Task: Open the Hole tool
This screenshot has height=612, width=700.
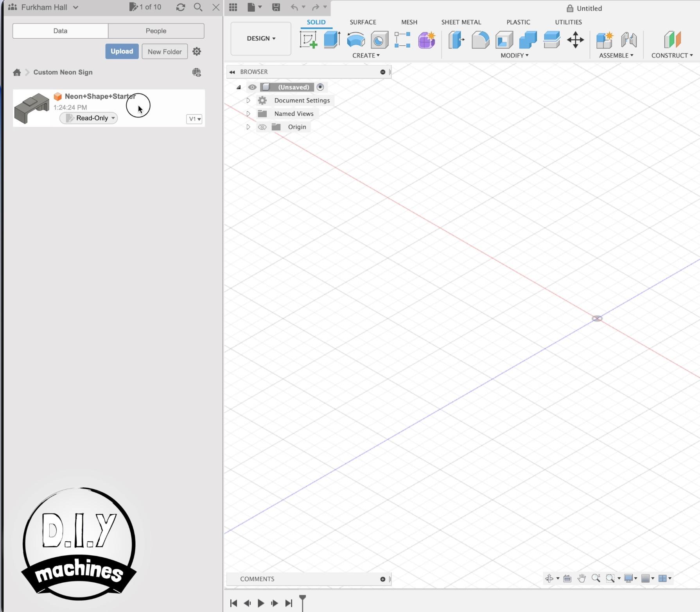Action: click(379, 39)
